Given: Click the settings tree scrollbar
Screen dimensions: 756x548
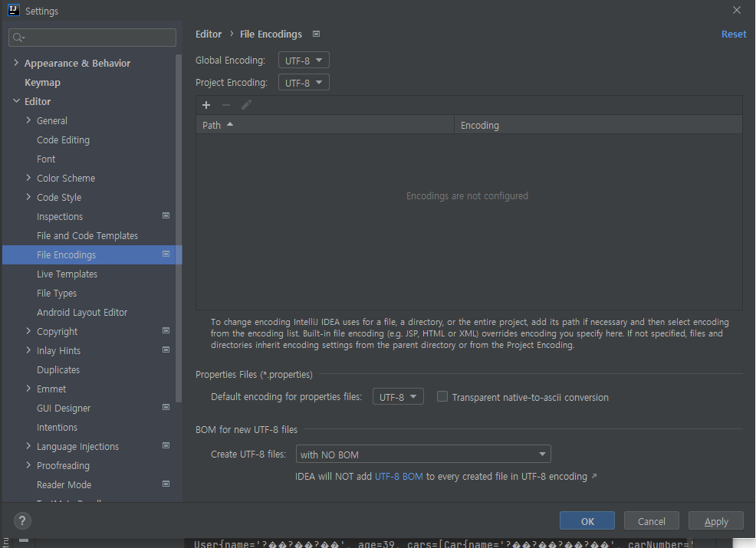Looking at the screenshot, I should (x=179, y=229).
